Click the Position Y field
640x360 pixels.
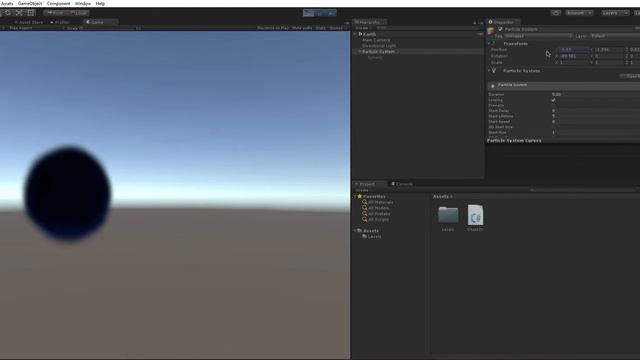coord(608,50)
